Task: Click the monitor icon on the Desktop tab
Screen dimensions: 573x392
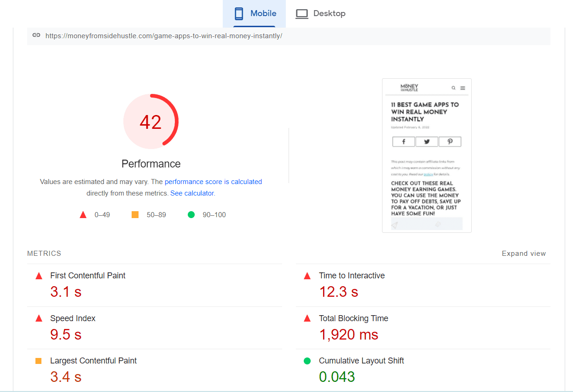Action: (x=302, y=13)
